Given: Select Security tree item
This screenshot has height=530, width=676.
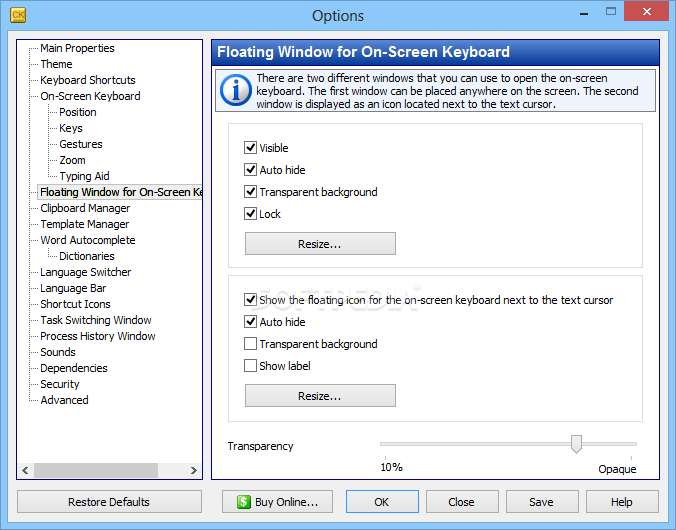Looking at the screenshot, I should 60,384.
